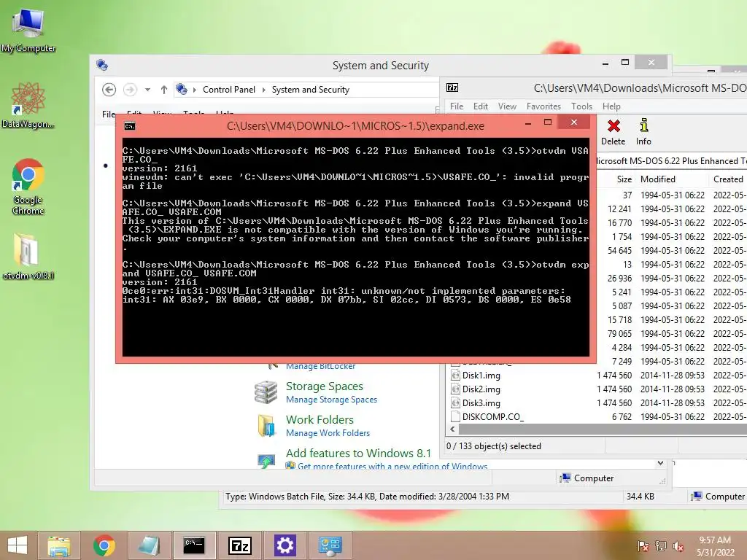Go back in Control Panel window

(x=109, y=90)
